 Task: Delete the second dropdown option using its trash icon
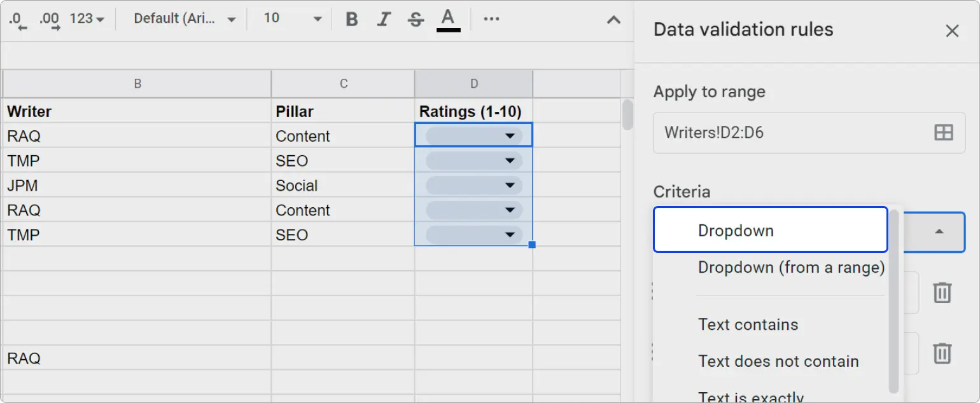click(x=942, y=353)
